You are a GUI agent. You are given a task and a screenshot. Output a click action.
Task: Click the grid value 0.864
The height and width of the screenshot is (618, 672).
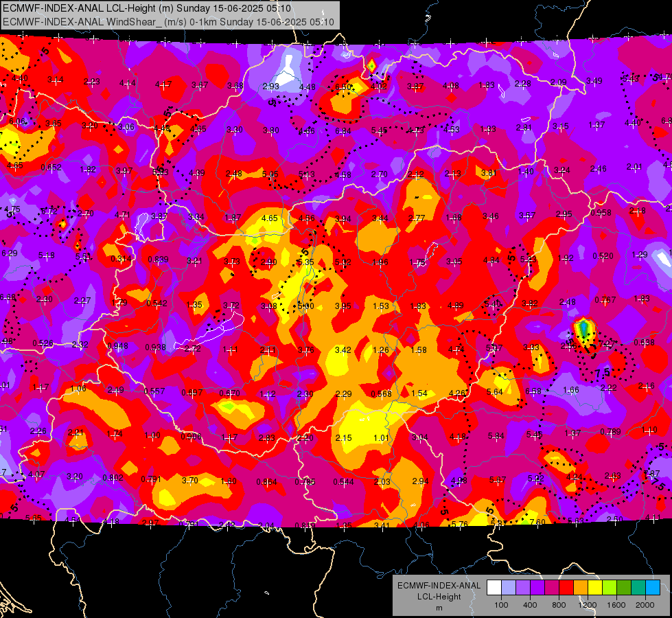point(267,482)
